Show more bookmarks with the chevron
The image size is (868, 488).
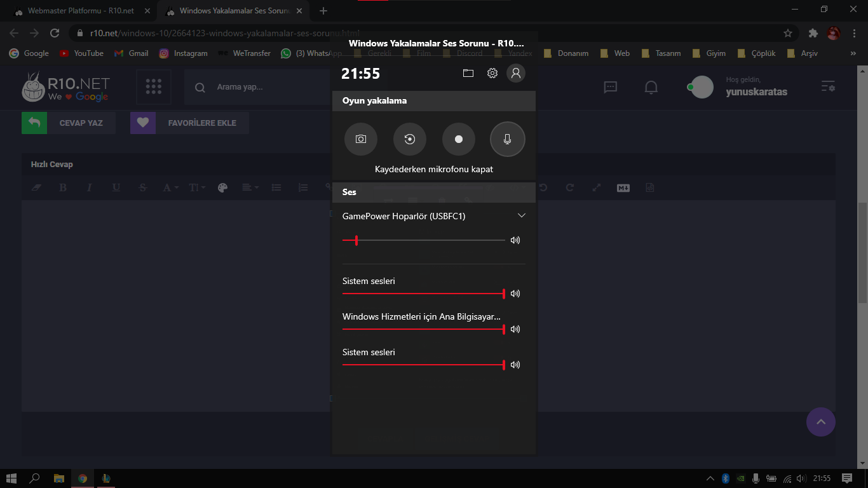(853, 53)
